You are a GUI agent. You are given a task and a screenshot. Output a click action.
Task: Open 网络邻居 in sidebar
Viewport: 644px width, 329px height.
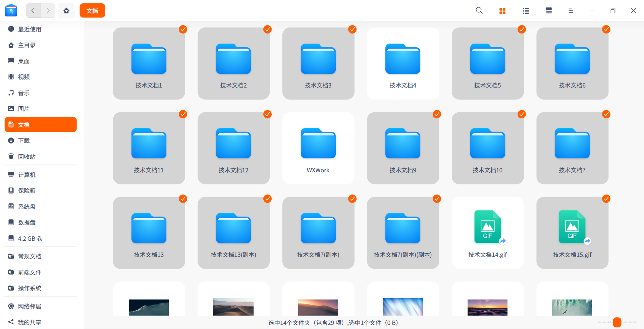pyautogui.click(x=41, y=306)
